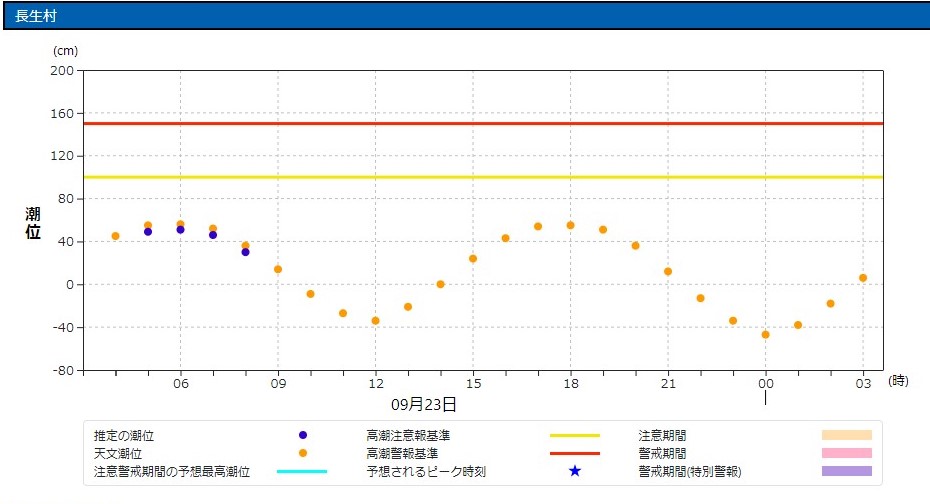Click the orange tide point at 02
930x504 pixels.
coord(830,304)
